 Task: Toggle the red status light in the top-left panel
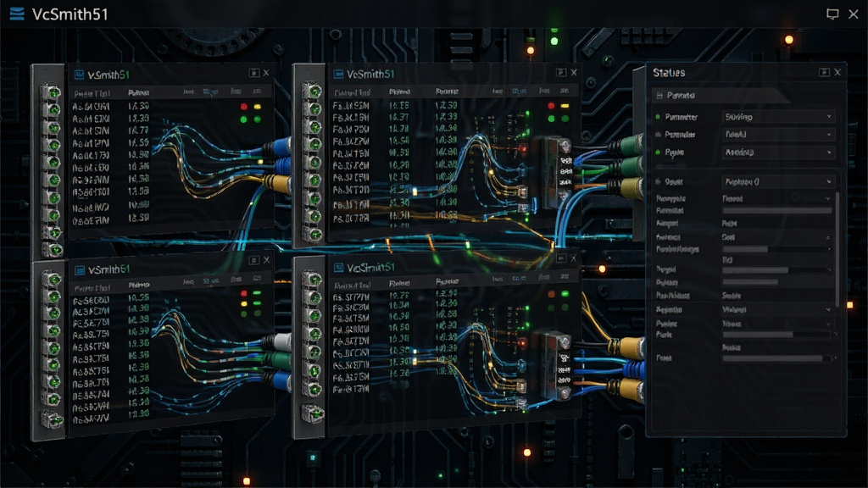tap(243, 106)
